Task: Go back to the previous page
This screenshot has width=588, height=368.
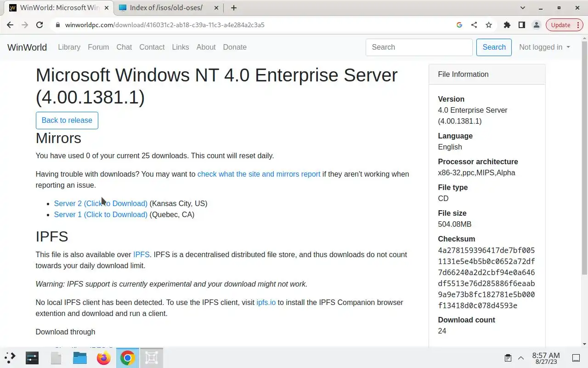Action: pyautogui.click(x=10, y=25)
